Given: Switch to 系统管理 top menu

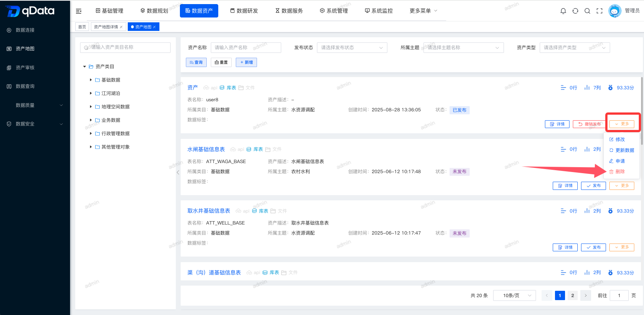Looking at the screenshot, I should point(334,11).
